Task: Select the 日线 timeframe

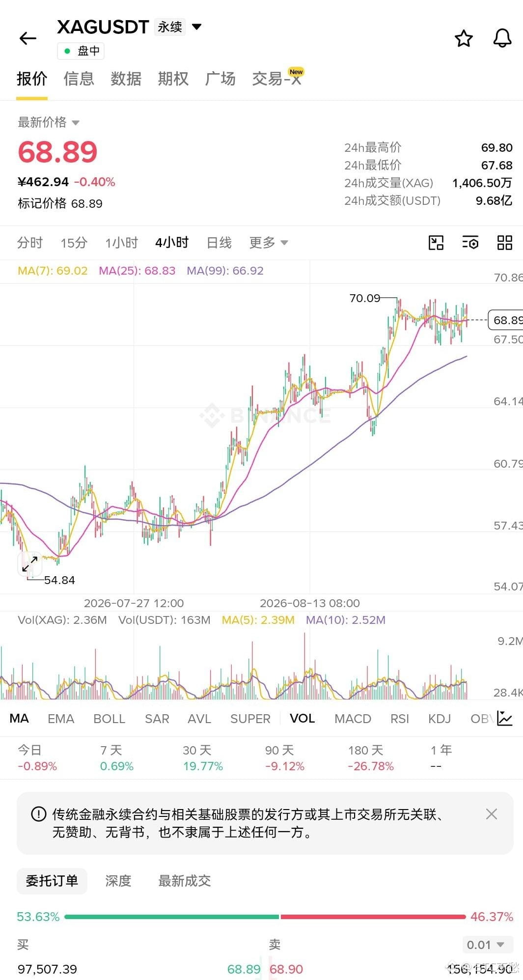Action: pyautogui.click(x=219, y=243)
